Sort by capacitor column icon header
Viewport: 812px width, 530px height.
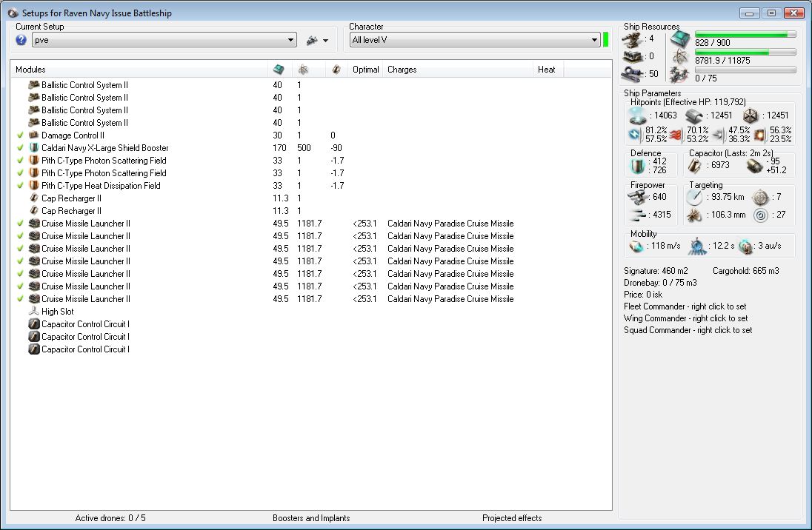coord(336,70)
